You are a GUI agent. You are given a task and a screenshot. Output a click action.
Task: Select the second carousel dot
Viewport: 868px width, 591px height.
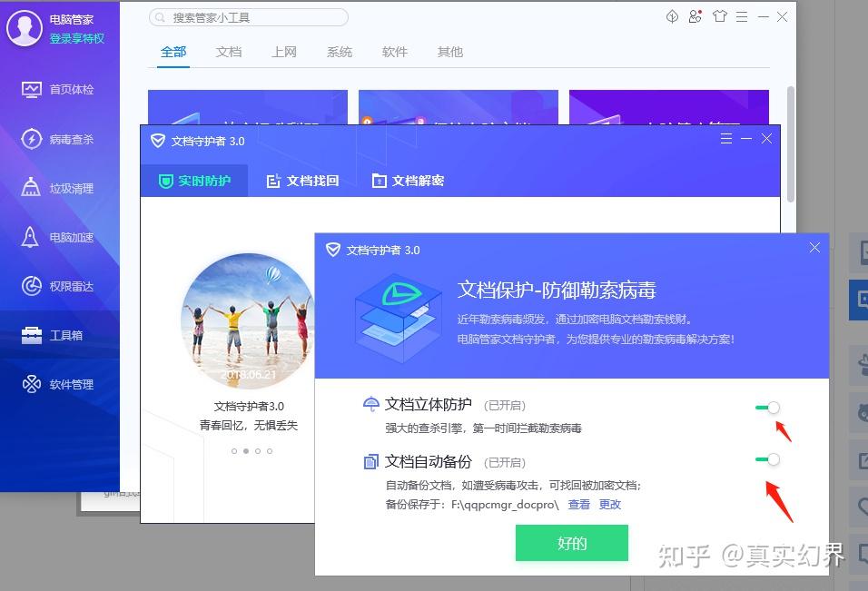(246, 451)
